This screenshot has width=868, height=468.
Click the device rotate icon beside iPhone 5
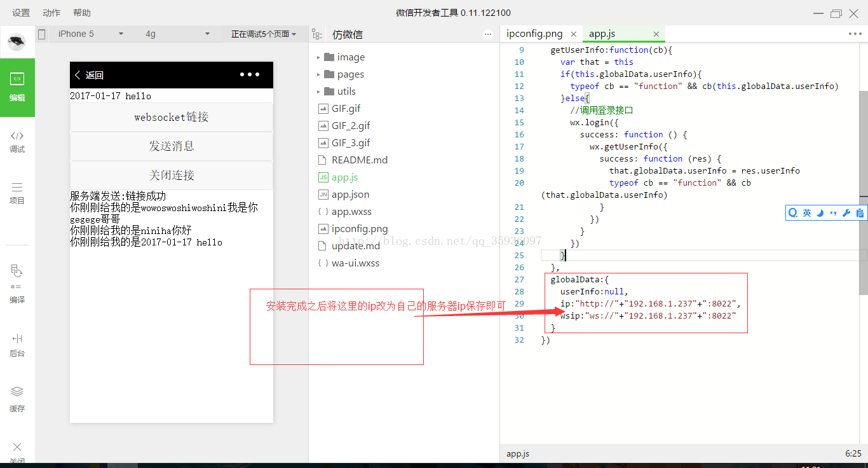point(42,34)
